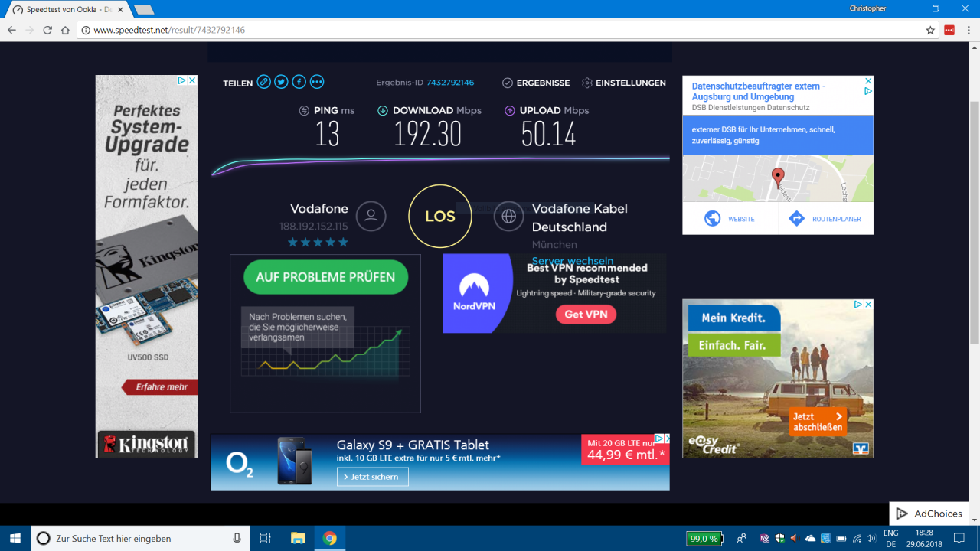Click the server globe icon
This screenshot has height=551, width=980.
click(508, 217)
